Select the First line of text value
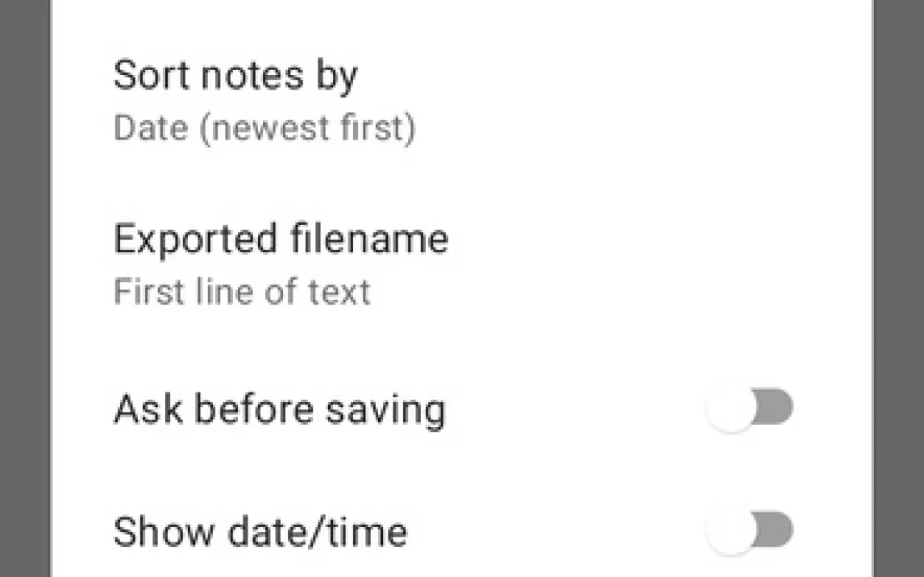924x577 pixels. pos(242,292)
